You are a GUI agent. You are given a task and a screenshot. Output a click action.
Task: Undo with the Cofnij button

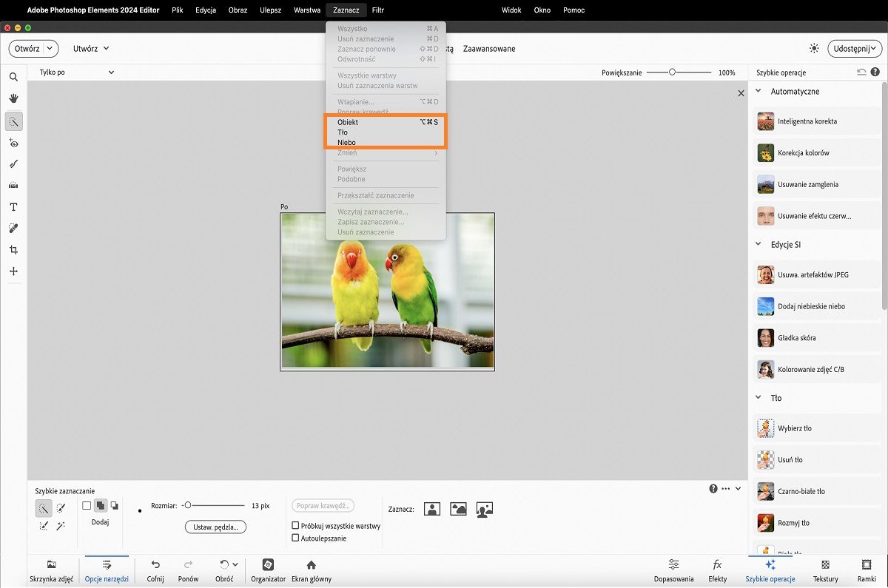[155, 570]
